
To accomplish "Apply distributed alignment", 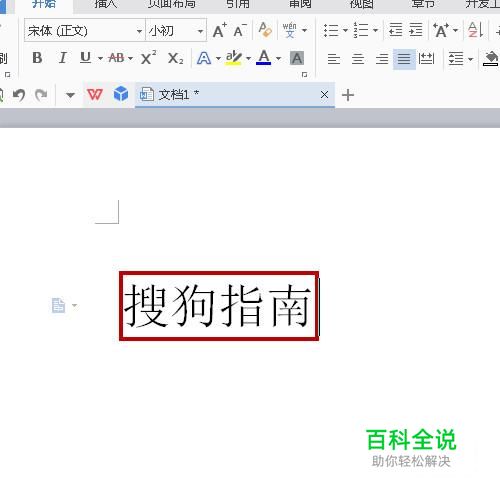I will pyautogui.click(x=426, y=59).
